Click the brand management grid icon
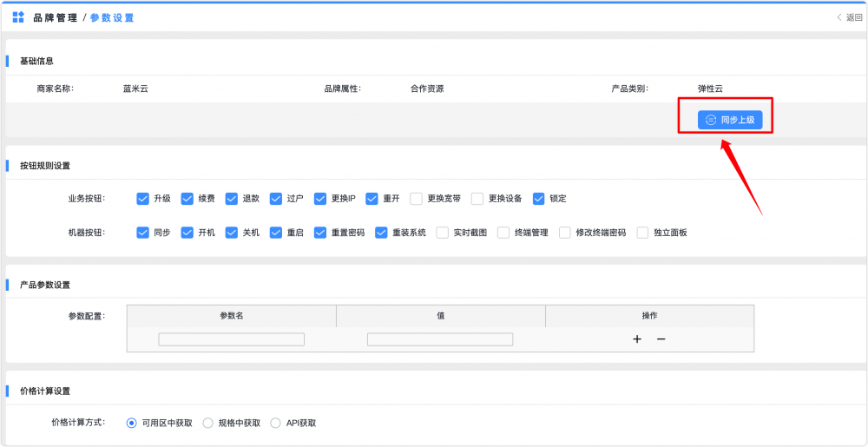Screen dimensions: 868x447 (x=18, y=17)
